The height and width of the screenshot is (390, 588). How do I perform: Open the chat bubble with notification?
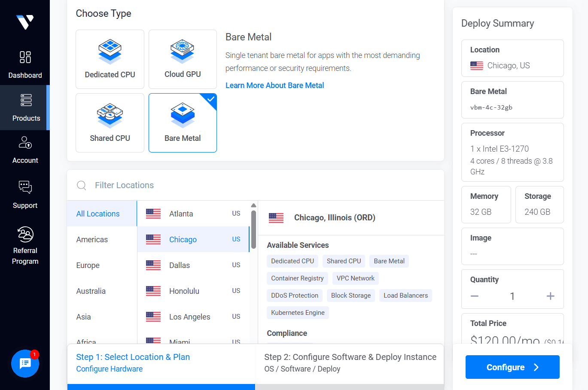tap(25, 363)
